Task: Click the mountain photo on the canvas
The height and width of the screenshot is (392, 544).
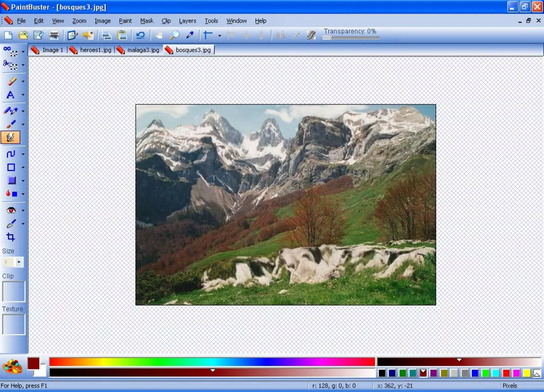Action: coord(286,205)
